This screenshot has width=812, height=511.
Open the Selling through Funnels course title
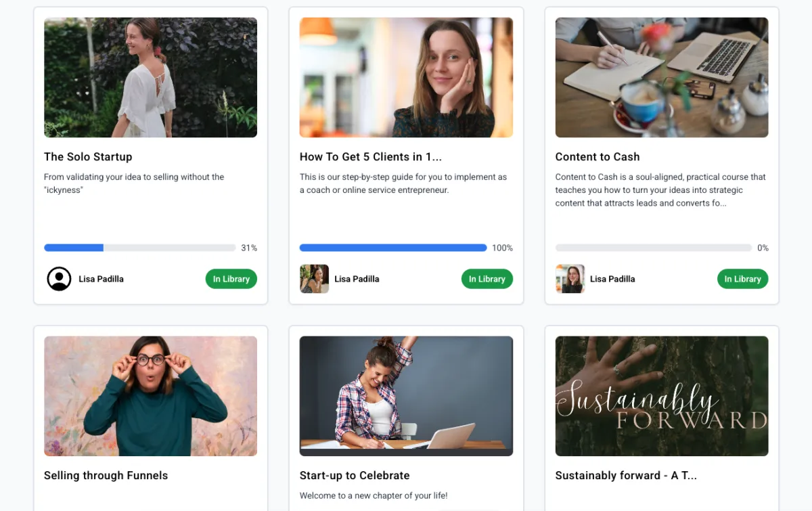coord(106,476)
